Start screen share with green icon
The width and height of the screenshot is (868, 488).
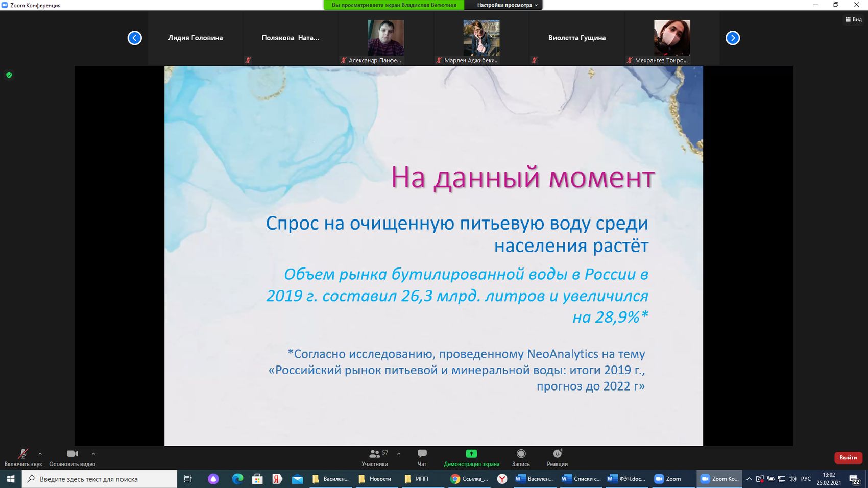(471, 454)
